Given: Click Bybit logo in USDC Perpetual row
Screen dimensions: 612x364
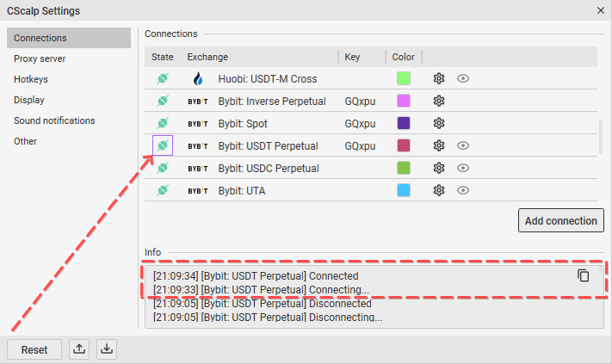Looking at the screenshot, I should click(198, 169).
